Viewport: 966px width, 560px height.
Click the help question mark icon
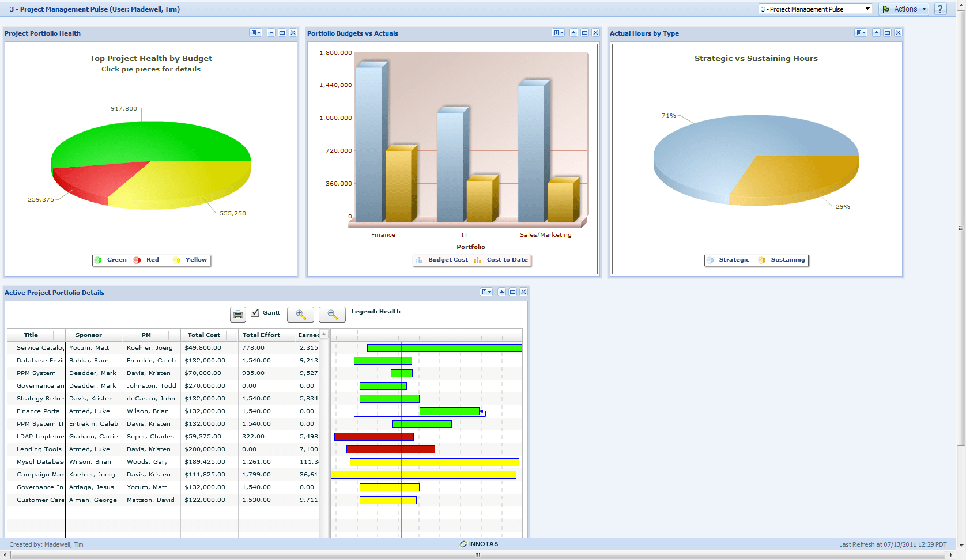coord(940,9)
